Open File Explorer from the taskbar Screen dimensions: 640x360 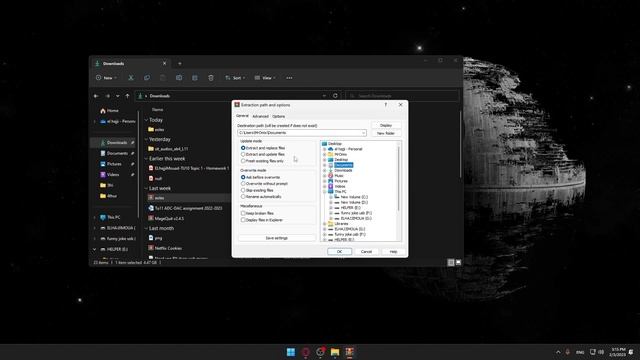coord(335,352)
